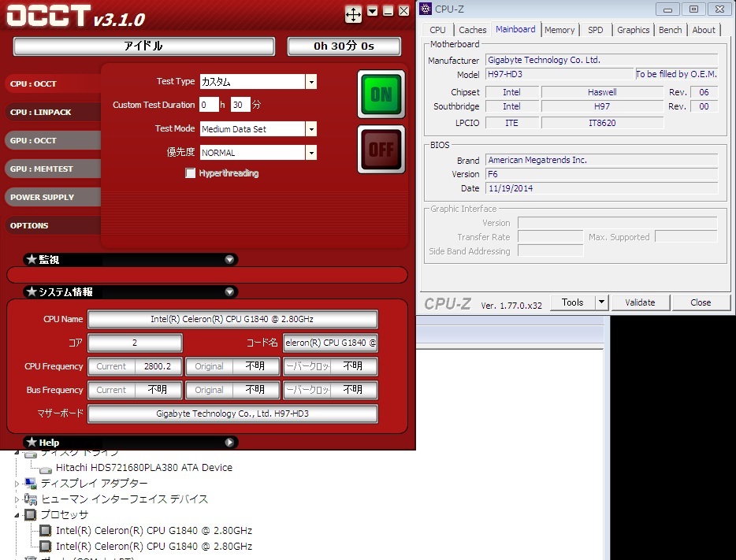This screenshot has width=736, height=560.
Task: Click the BIOS Version field F6
Action: coord(602,174)
